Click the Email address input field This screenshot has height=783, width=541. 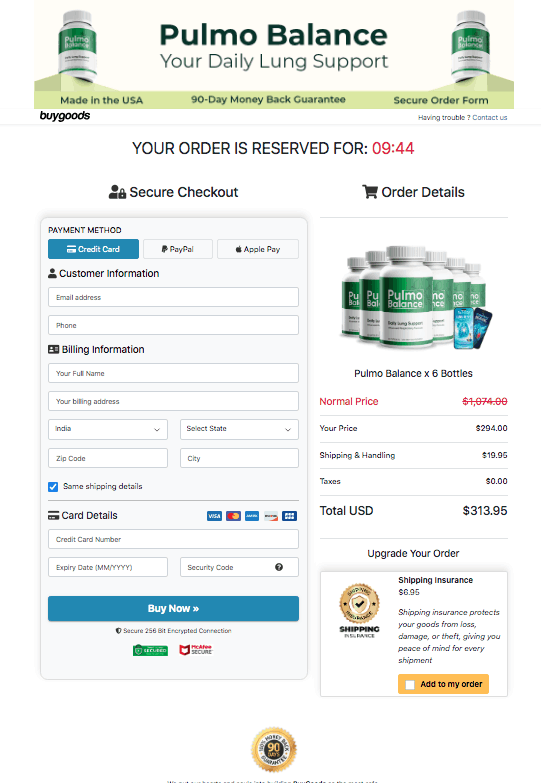click(173, 297)
